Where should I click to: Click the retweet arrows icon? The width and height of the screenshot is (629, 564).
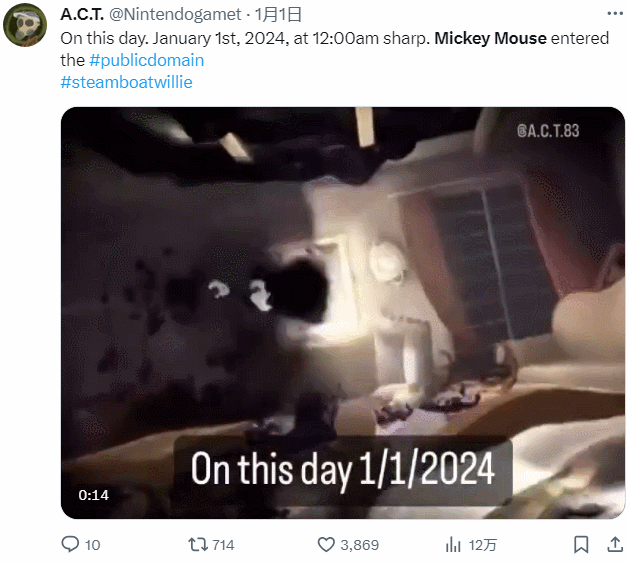tap(198, 544)
